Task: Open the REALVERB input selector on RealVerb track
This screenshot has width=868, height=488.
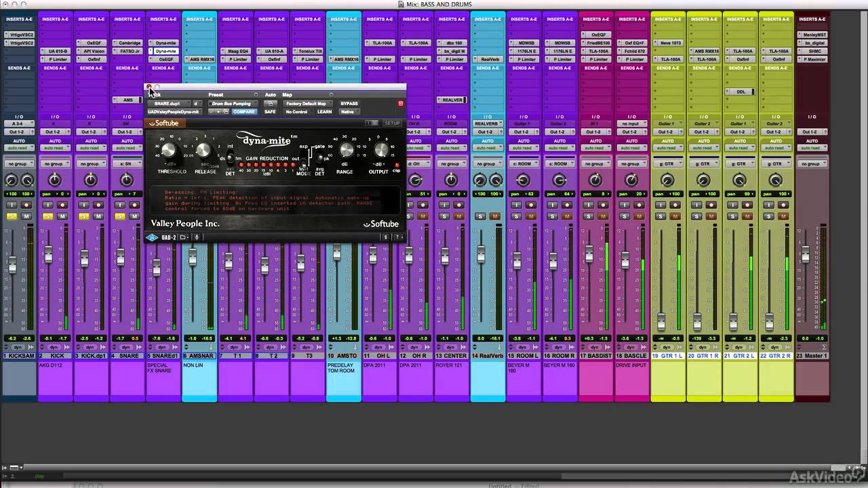Action: [x=487, y=124]
